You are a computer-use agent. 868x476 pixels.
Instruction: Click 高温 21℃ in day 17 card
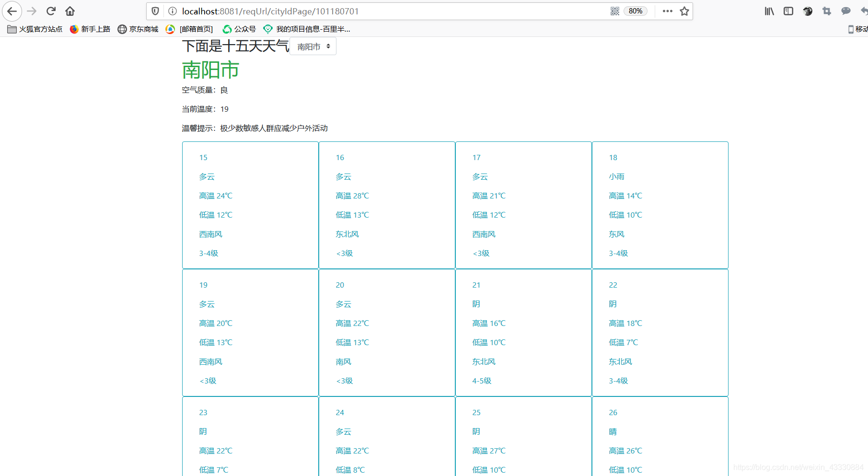(489, 196)
